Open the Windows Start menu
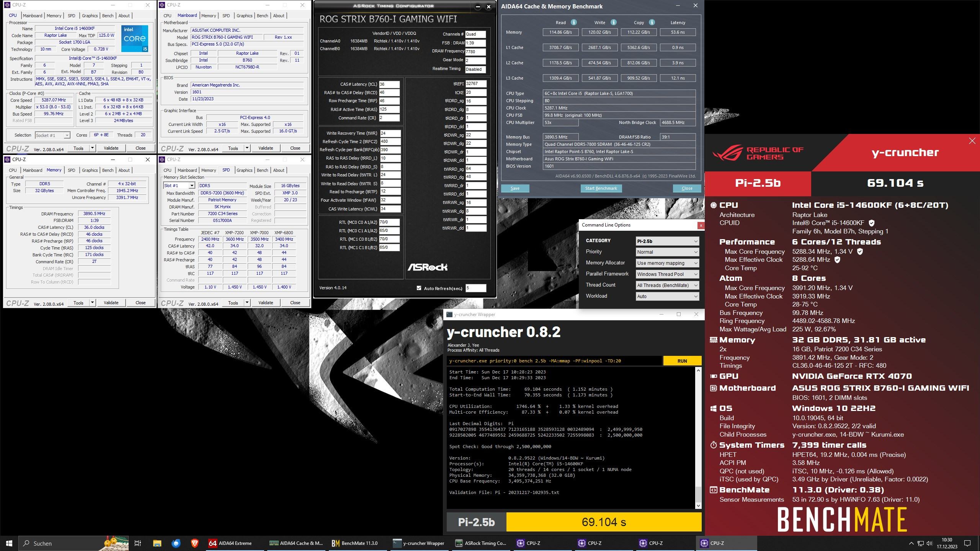 pos(9,543)
